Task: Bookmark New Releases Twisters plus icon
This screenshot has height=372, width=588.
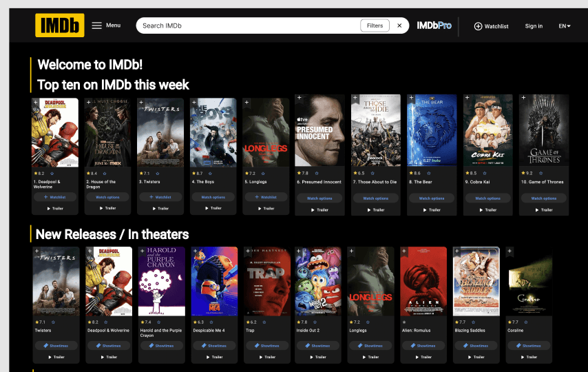Action: (36, 251)
